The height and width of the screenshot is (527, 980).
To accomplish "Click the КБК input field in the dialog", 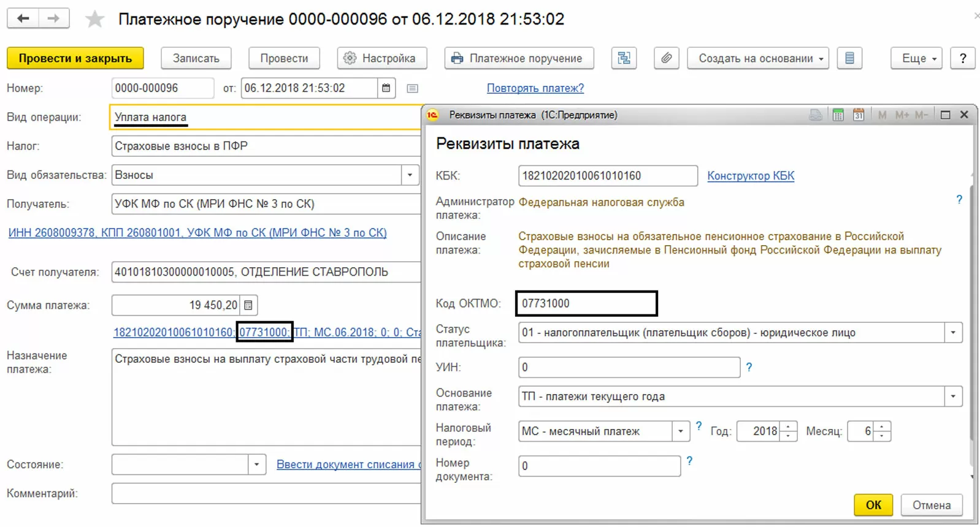I will 608,176.
